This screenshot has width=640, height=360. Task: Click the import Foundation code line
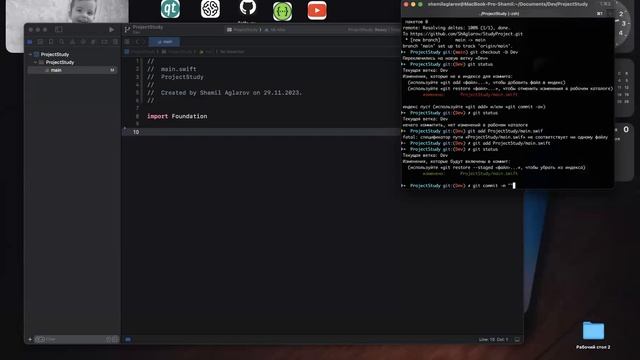click(x=177, y=116)
